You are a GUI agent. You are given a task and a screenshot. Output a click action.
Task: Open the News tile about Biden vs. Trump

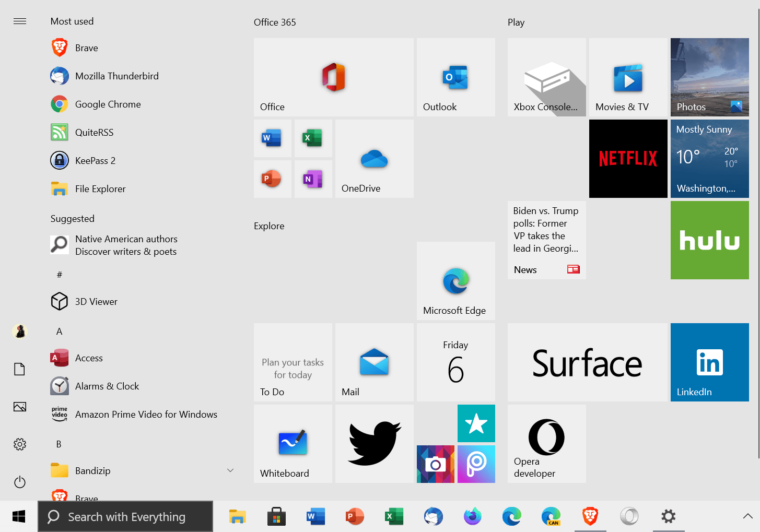coord(546,240)
